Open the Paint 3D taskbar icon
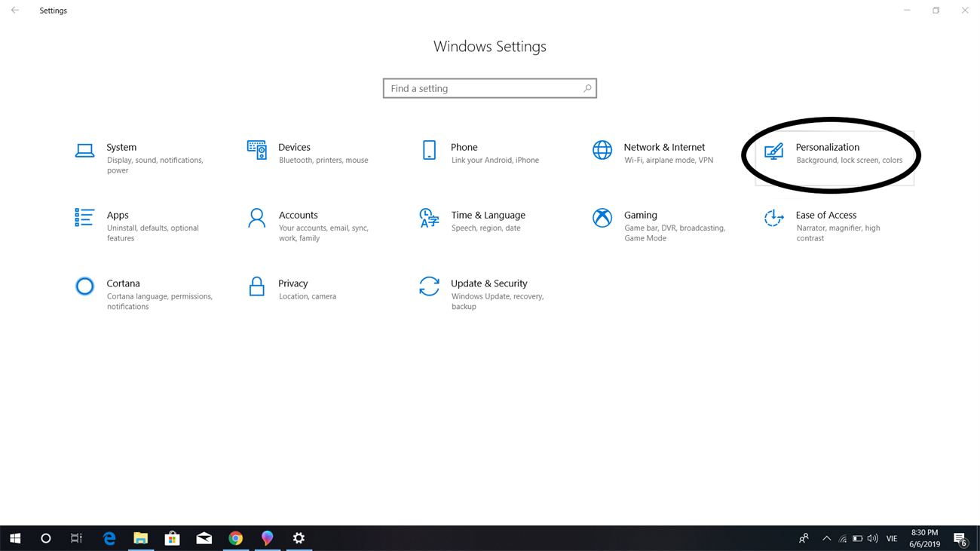 click(268, 538)
